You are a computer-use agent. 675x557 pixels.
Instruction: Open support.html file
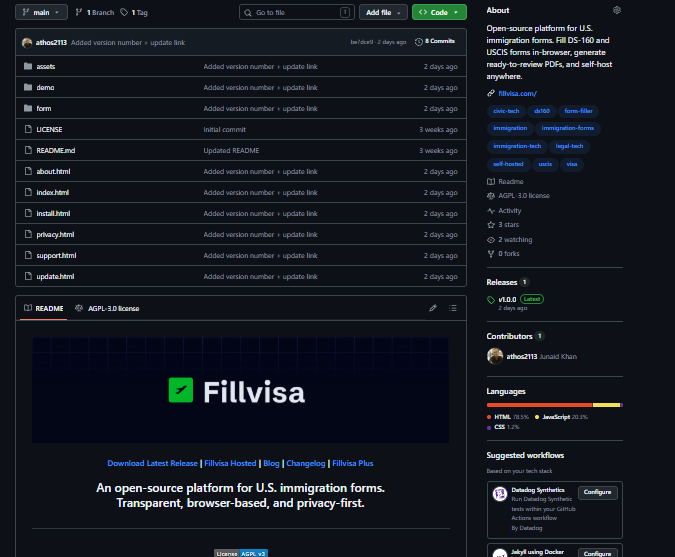point(56,256)
